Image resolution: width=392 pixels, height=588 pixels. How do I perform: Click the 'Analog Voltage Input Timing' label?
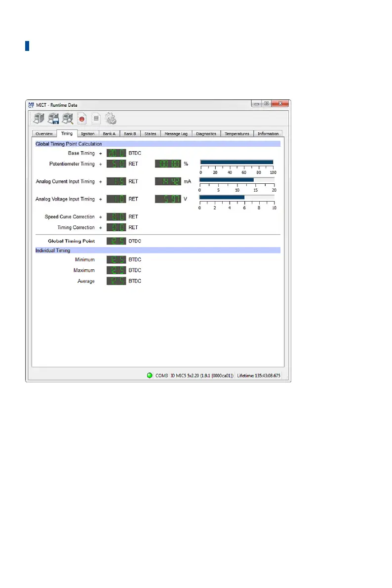[65, 199]
